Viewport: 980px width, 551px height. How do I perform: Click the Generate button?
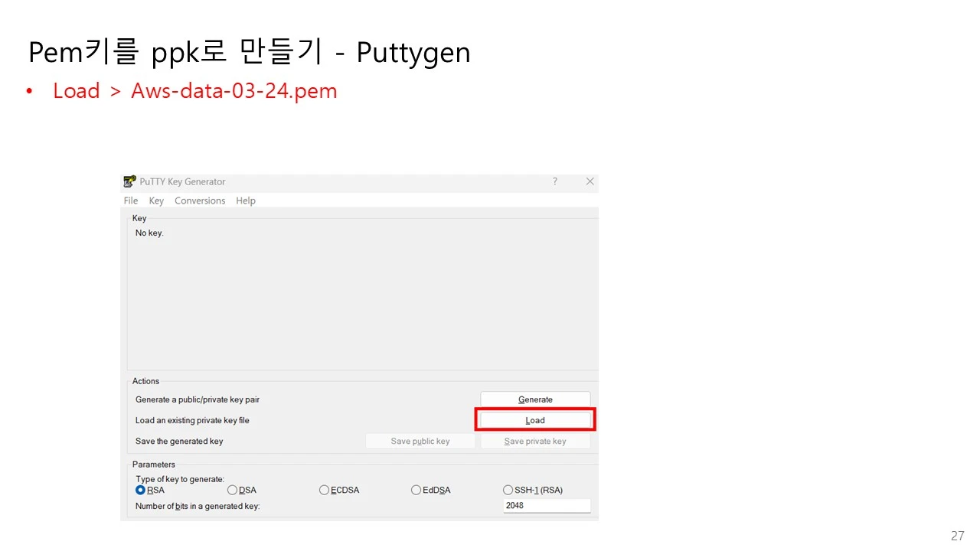(534, 399)
